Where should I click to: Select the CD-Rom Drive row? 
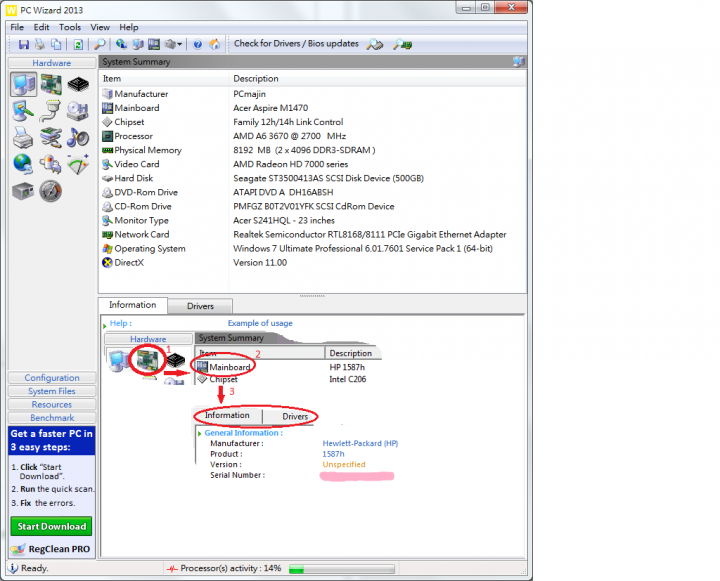coord(313,206)
